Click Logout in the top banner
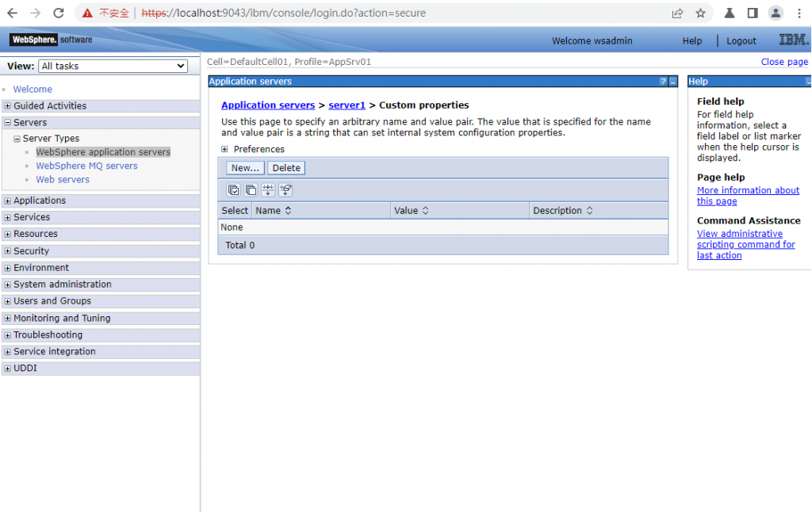812x512 pixels. [741, 41]
